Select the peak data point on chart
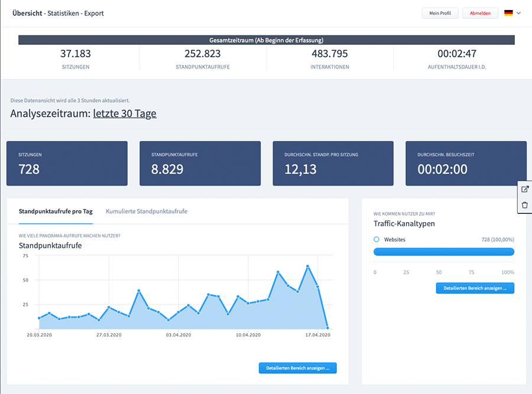Screen dimensions: 532x394 308,266
